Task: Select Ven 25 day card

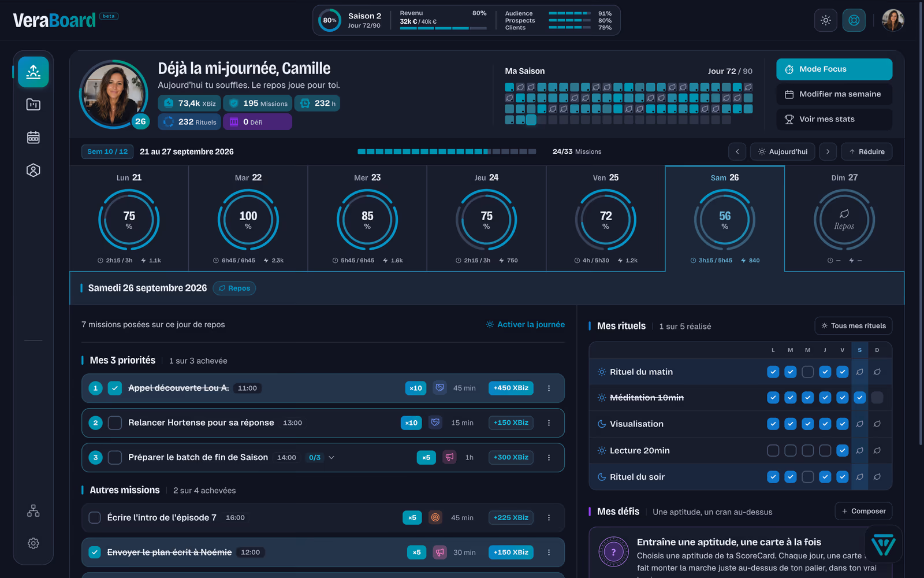Action: click(x=606, y=218)
